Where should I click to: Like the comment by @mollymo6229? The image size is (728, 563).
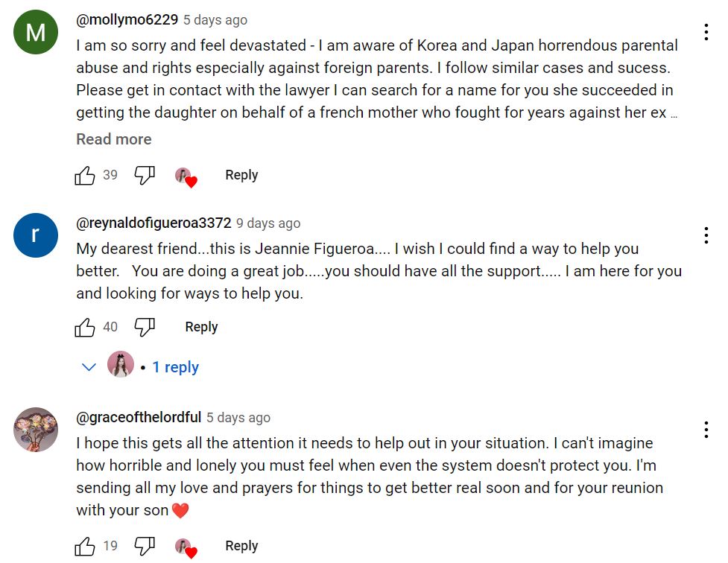pyautogui.click(x=86, y=176)
